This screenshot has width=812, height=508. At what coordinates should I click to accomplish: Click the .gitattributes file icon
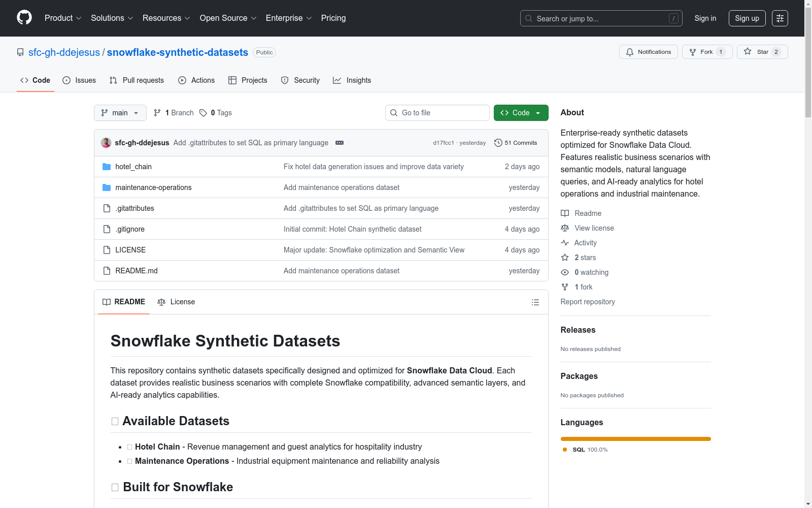107,208
